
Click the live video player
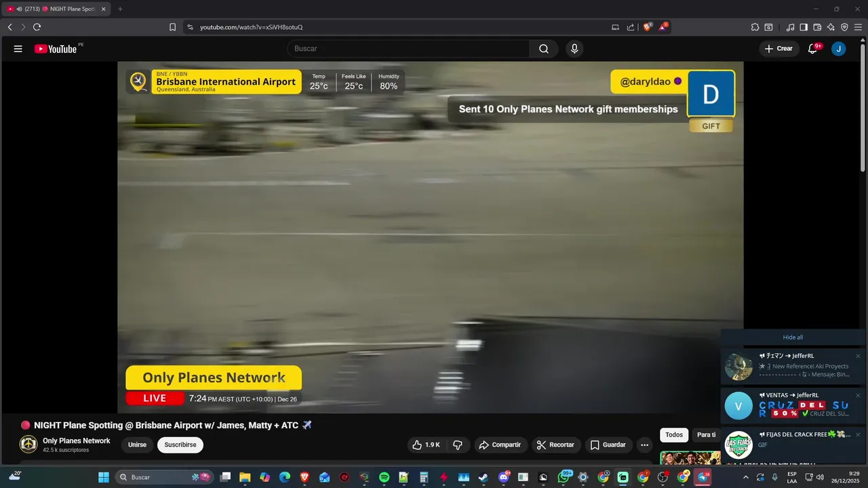[x=431, y=237]
